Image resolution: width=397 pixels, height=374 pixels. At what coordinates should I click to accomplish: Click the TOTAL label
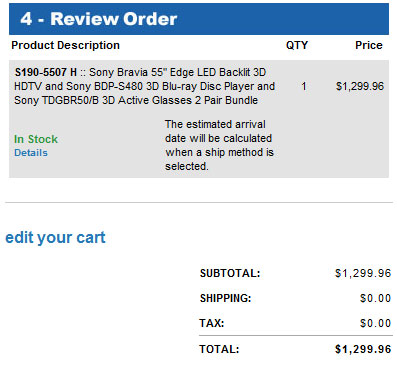click(x=219, y=349)
